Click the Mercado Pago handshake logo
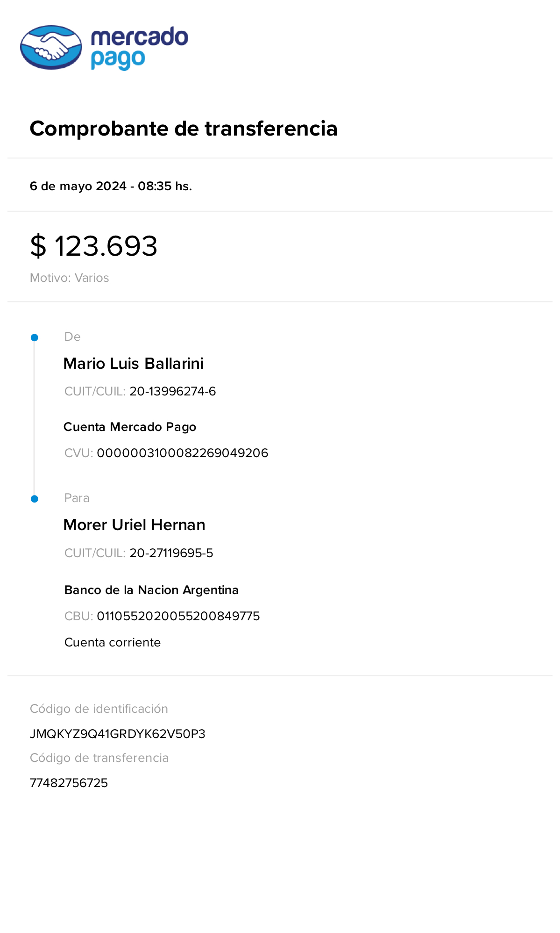Screen dimensions: 560x933 click(51, 47)
